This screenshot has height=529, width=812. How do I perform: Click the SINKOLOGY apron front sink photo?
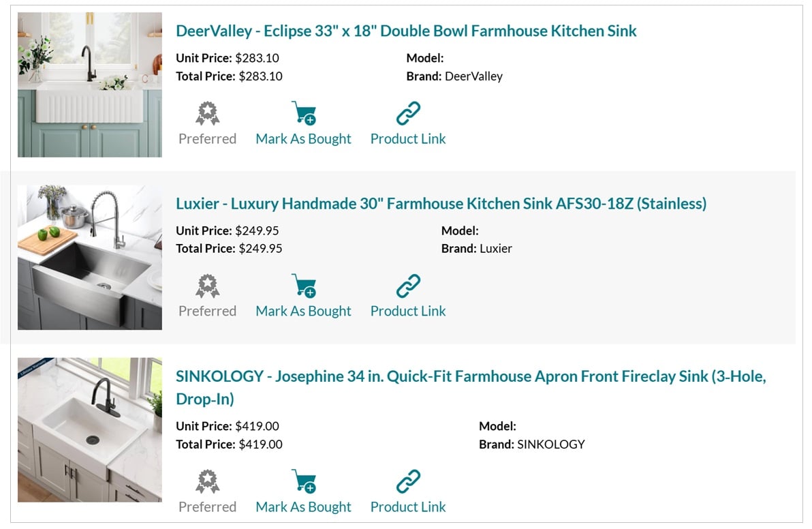[89, 429]
